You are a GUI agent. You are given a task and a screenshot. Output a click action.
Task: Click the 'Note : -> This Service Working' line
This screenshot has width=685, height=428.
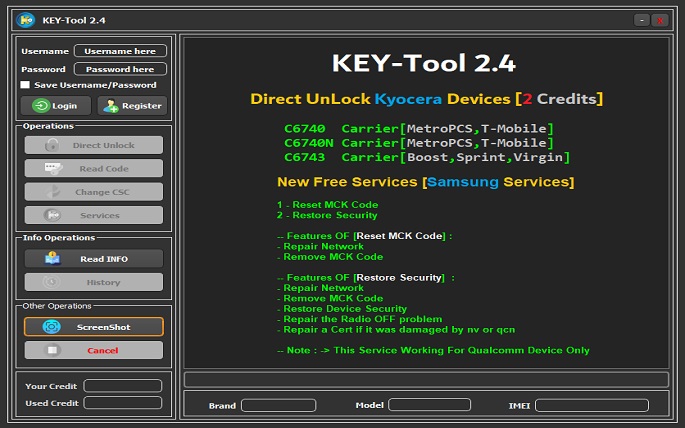pyautogui.click(x=433, y=350)
